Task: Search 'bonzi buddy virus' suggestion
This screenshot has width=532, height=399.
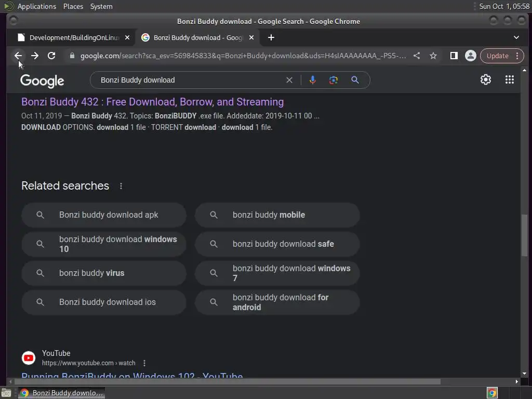Action: click(104, 273)
